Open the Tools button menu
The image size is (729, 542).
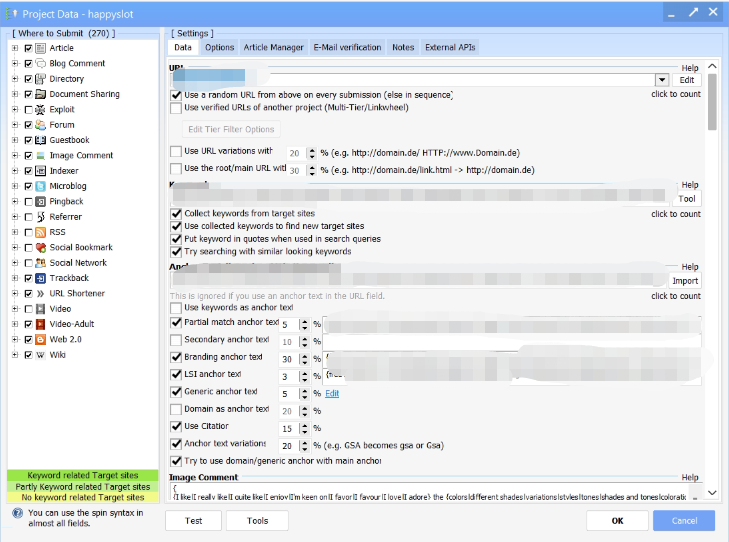point(257,521)
